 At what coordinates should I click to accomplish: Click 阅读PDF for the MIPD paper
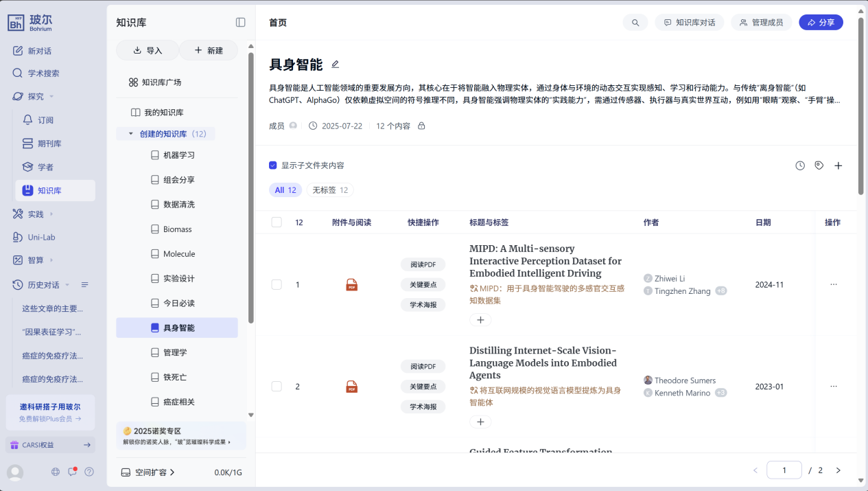[x=423, y=264]
